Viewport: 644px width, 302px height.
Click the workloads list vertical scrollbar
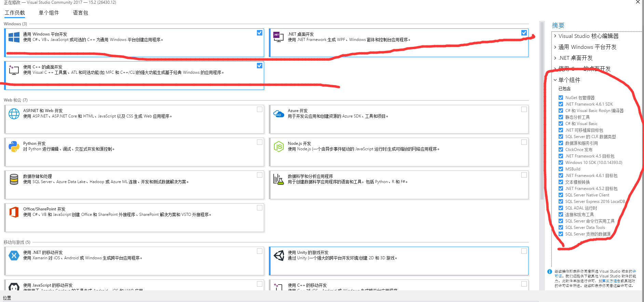(542, 110)
